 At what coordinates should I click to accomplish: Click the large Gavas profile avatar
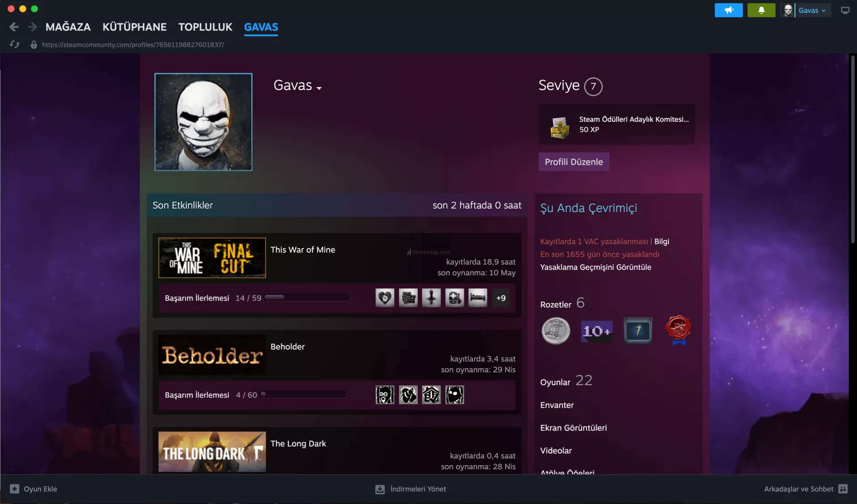click(203, 122)
